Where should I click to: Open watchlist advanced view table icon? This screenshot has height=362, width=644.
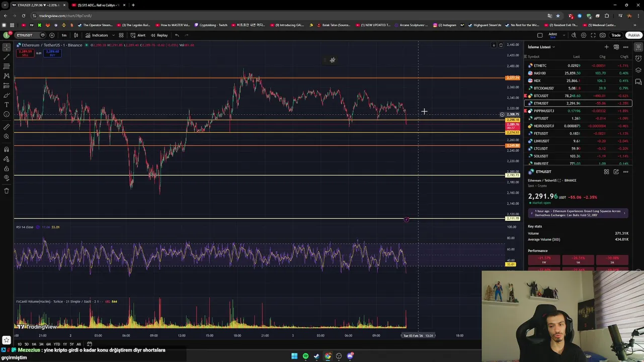pyautogui.click(x=616, y=47)
